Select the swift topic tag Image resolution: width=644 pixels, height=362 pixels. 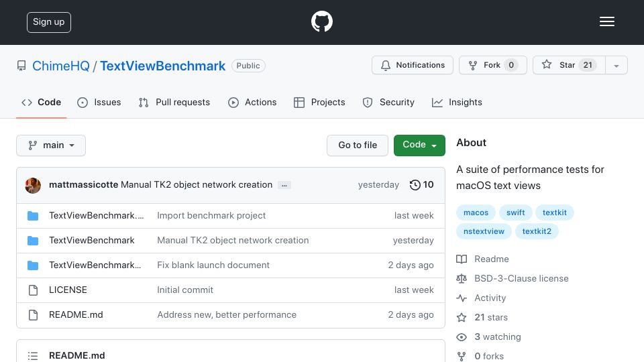515,213
